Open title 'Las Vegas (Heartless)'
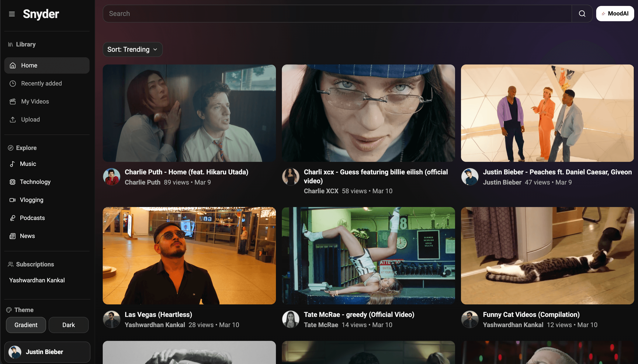Image resolution: width=638 pixels, height=364 pixels. click(x=158, y=315)
